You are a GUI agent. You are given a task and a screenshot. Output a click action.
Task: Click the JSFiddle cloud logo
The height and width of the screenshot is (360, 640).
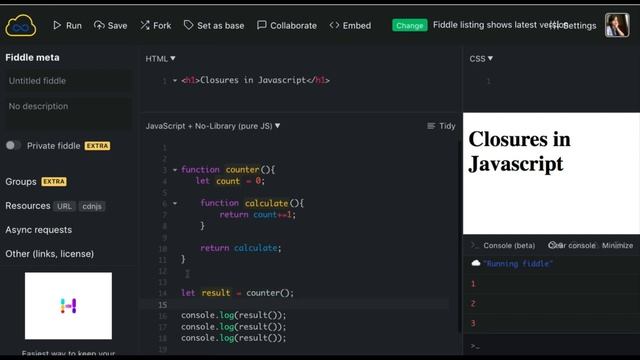point(21,25)
